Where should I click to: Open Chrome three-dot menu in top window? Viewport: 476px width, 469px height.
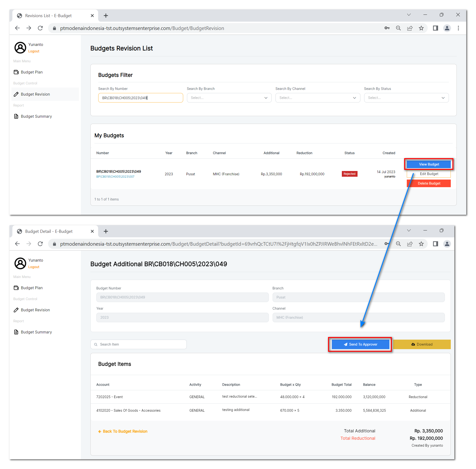pos(458,28)
